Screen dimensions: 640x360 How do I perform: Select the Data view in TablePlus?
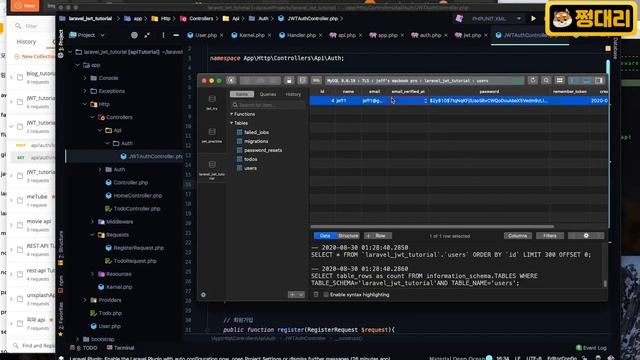[x=325, y=236]
